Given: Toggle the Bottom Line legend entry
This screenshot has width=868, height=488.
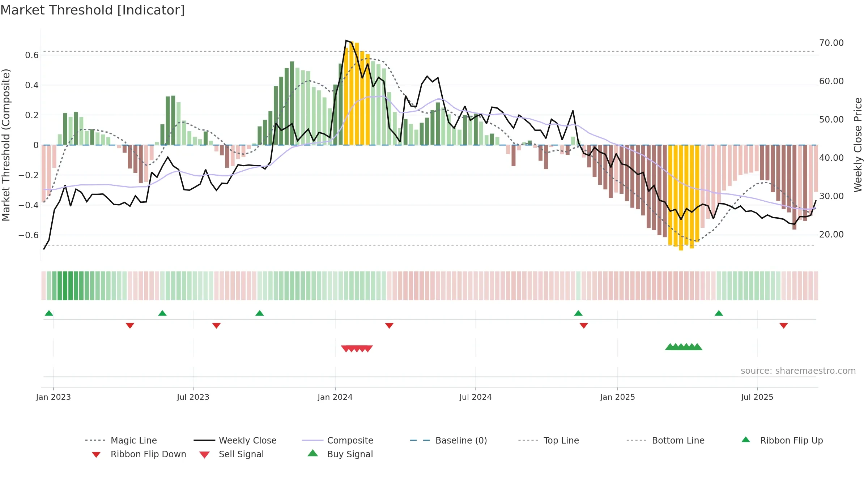Looking at the screenshot, I should 665,440.
